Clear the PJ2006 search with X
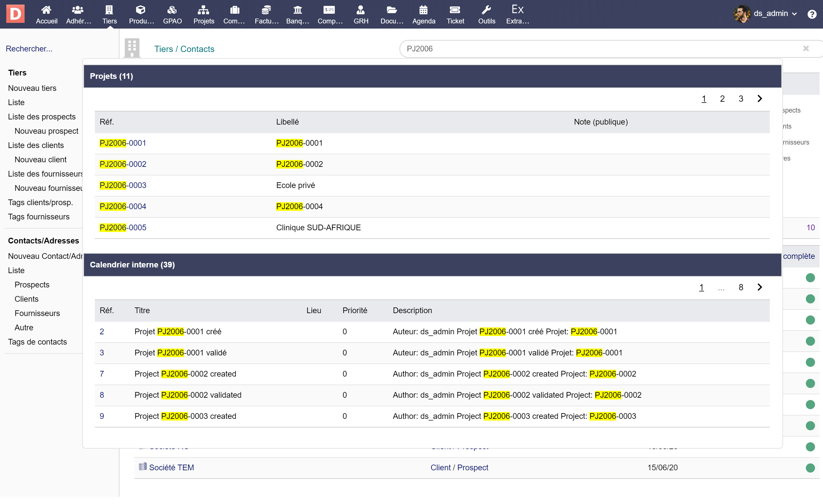823x504 pixels. 806,49
